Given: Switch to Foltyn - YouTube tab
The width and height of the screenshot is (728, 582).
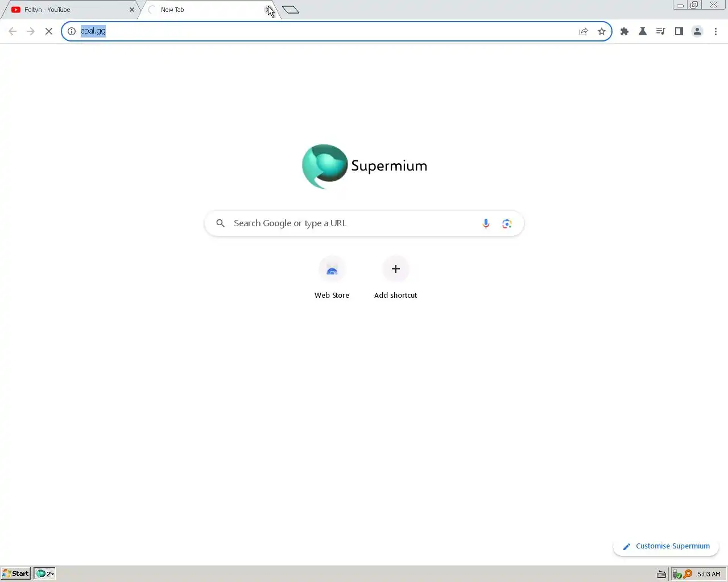Looking at the screenshot, I should point(70,10).
